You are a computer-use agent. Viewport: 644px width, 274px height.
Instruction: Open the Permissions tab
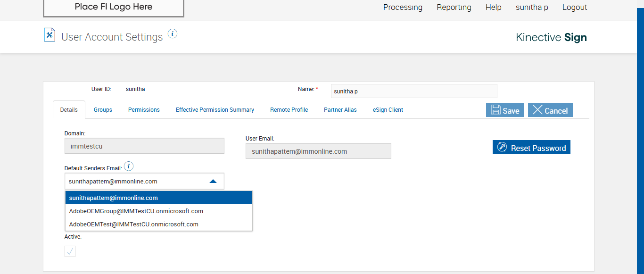tap(144, 110)
